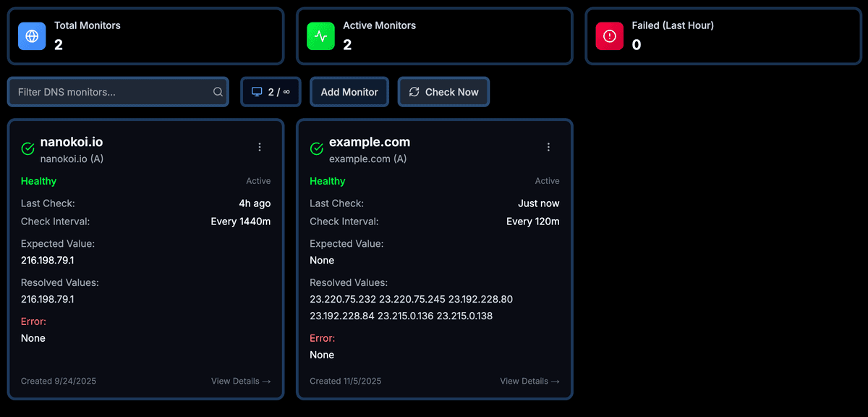Click the red alert icon on Failed card
Screen dimensions: 868x417
click(x=609, y=35)
